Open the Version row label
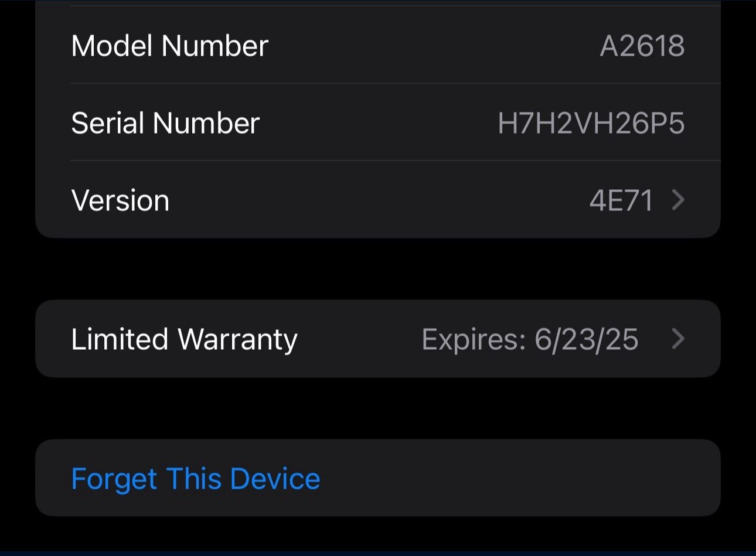This screenshot has width=756, height=556. (x=120, y=200)
